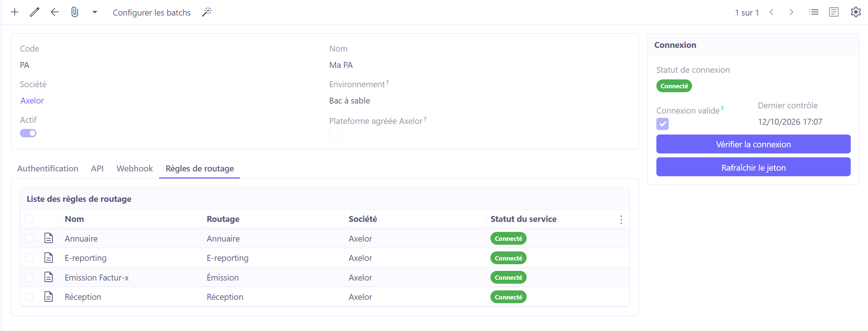Click the plus icon to create new record
Image resolution: width=868 pixels, height=331 pixels.
coord(15,12)
